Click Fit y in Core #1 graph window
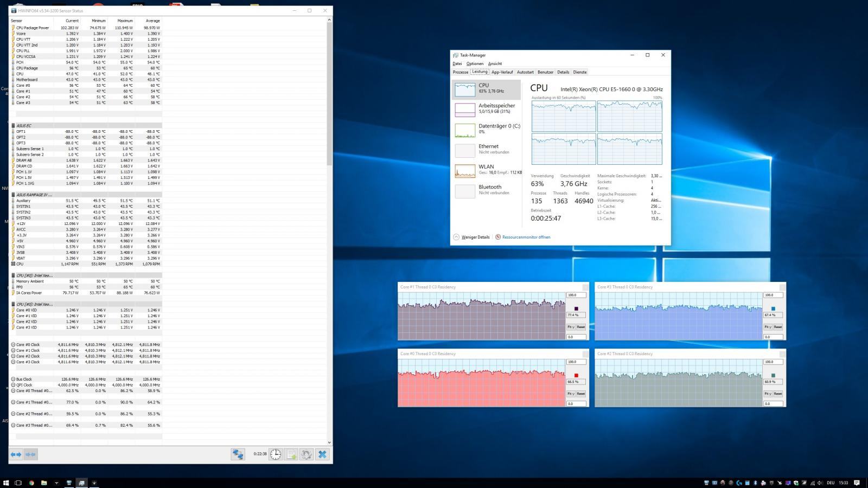 tap(571, 327)
